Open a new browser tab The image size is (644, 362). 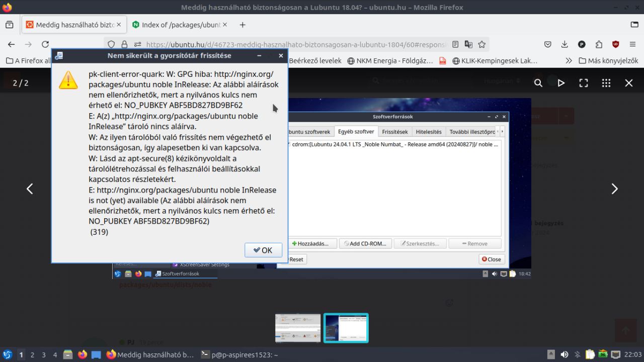pos(243,25)
